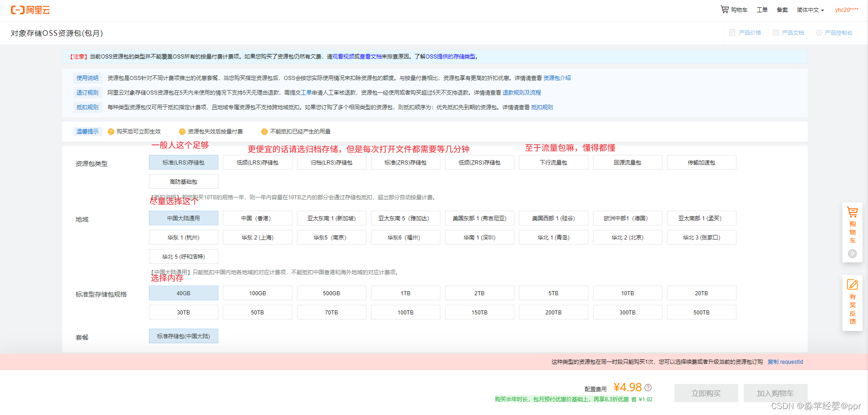
Task: Click the 加入购物车 button
Action: tap(776, 393)
